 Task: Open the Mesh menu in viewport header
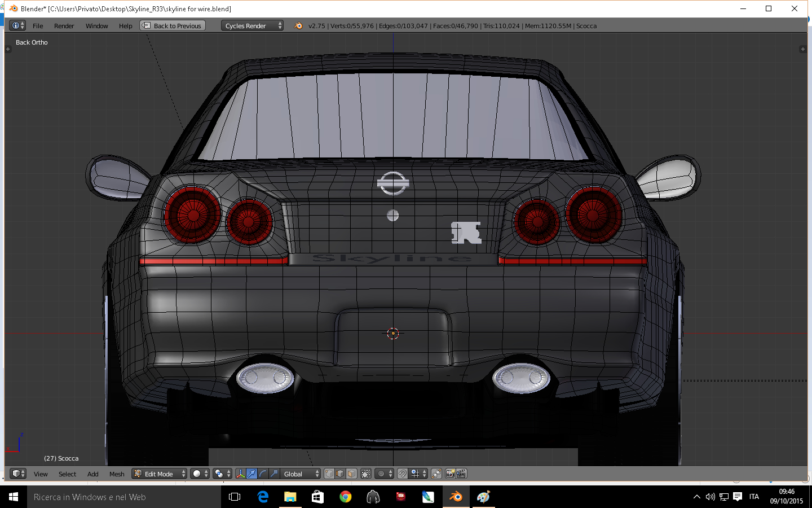[x=117, y=474]
